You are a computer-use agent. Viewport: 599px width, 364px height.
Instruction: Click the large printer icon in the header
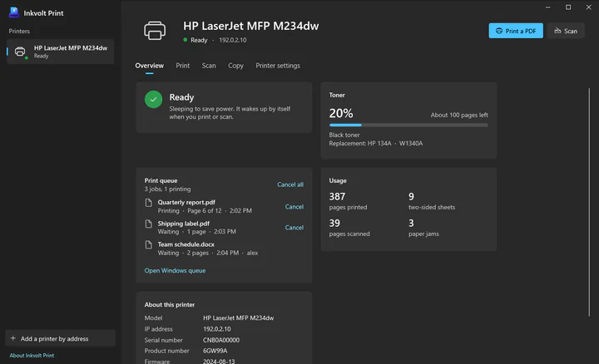click(x=155, y=31)
